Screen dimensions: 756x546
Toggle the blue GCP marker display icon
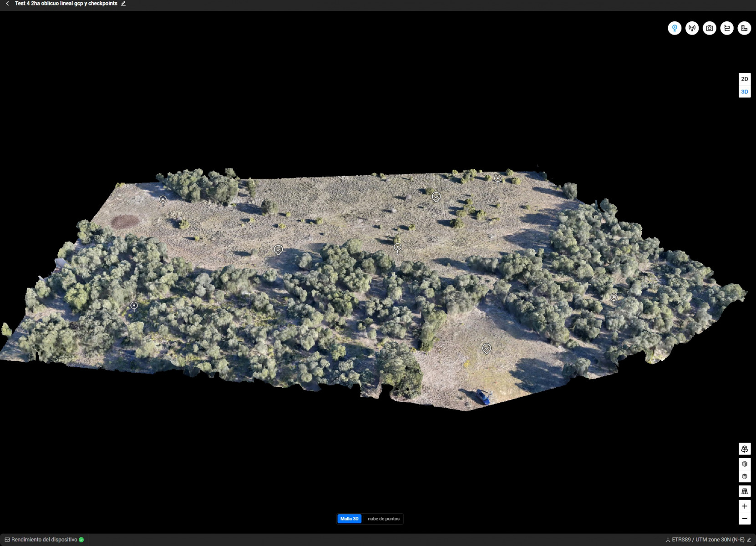pos(674,28)
